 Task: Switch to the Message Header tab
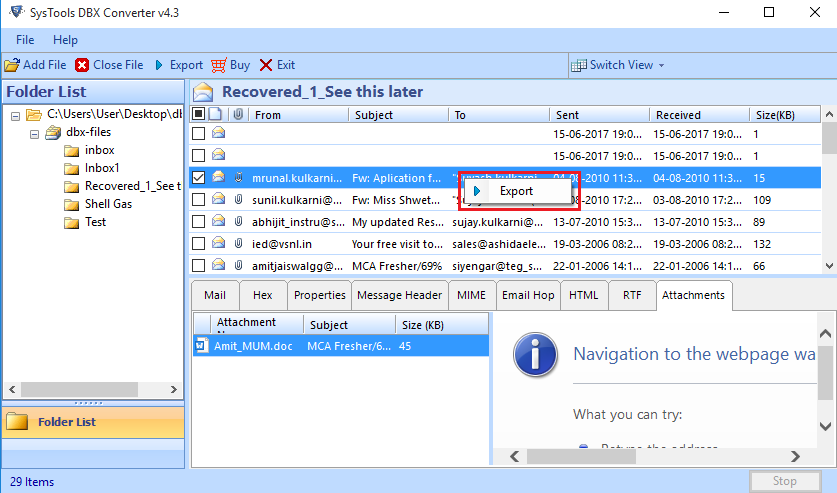[x=400, y=296]
